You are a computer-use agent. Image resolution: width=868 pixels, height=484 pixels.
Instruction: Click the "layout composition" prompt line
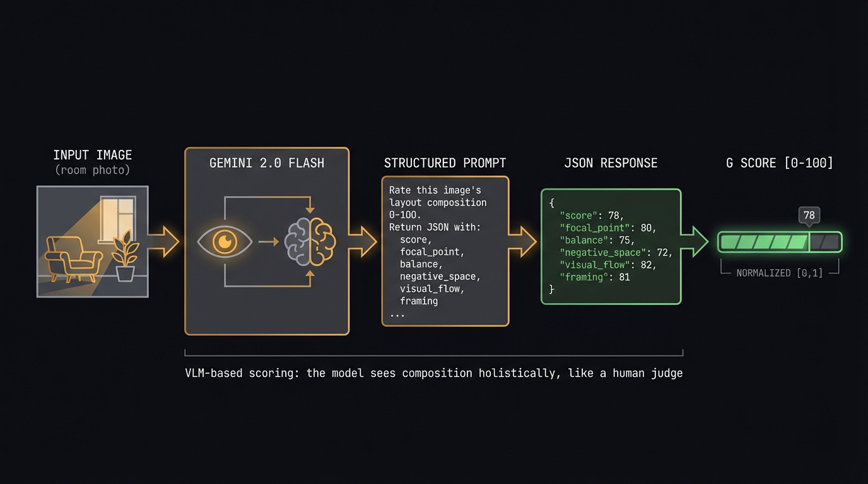438,203
